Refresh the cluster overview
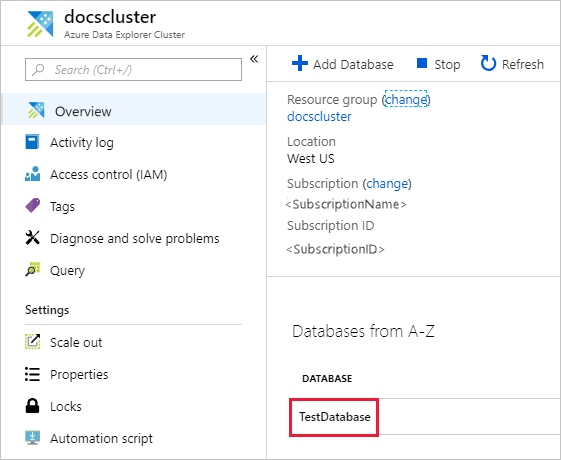 tap(512, 64)
